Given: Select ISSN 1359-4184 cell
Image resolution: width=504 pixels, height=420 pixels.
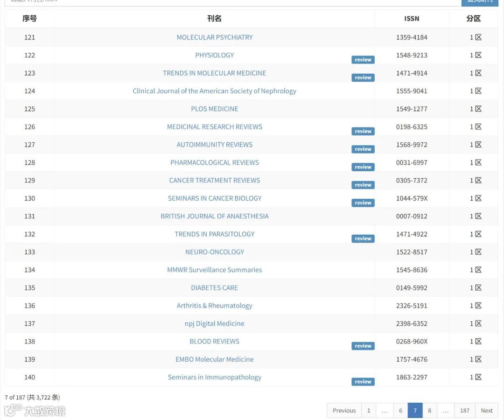Looking at the screenshot, I should tap(412, 37).
